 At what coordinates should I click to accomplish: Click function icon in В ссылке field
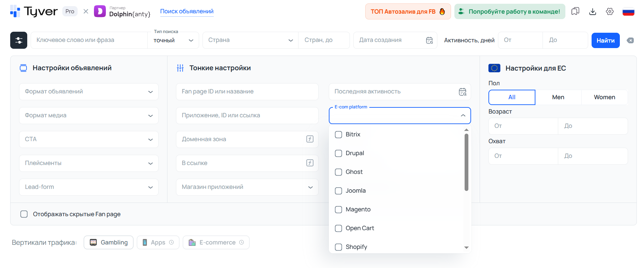point(310,163)
